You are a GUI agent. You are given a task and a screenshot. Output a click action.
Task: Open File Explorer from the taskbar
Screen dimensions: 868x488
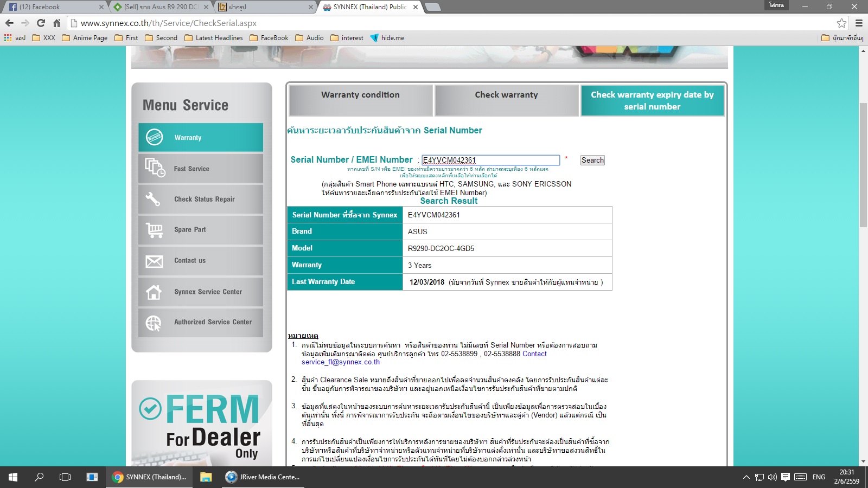(206, 477)
